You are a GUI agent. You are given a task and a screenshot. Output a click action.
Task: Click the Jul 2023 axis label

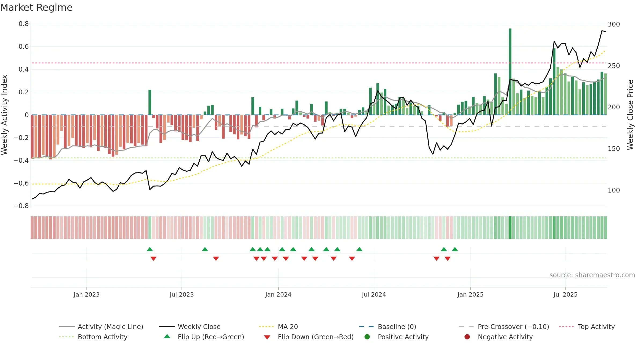182,295
